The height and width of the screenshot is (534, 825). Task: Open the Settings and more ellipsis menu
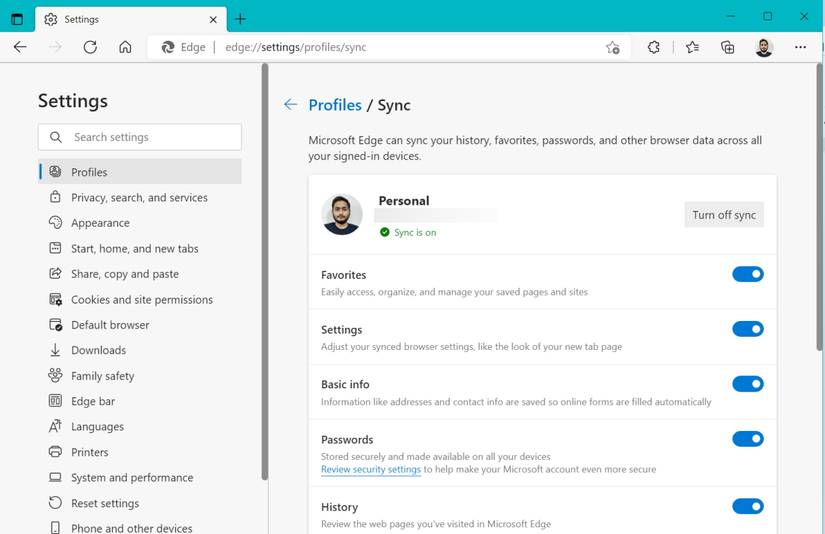point(800,47)
